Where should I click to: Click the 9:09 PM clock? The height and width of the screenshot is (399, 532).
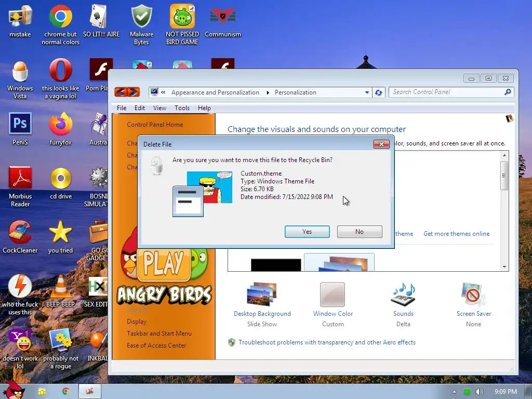[x=506, y=392]
